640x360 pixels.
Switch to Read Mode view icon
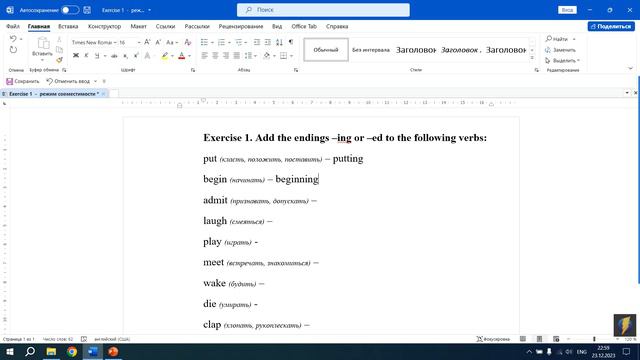tap(523, 339)
